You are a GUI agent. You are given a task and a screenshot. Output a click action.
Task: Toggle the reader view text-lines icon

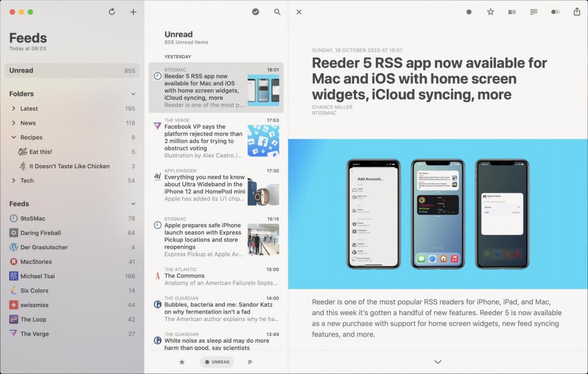(534, 12)
